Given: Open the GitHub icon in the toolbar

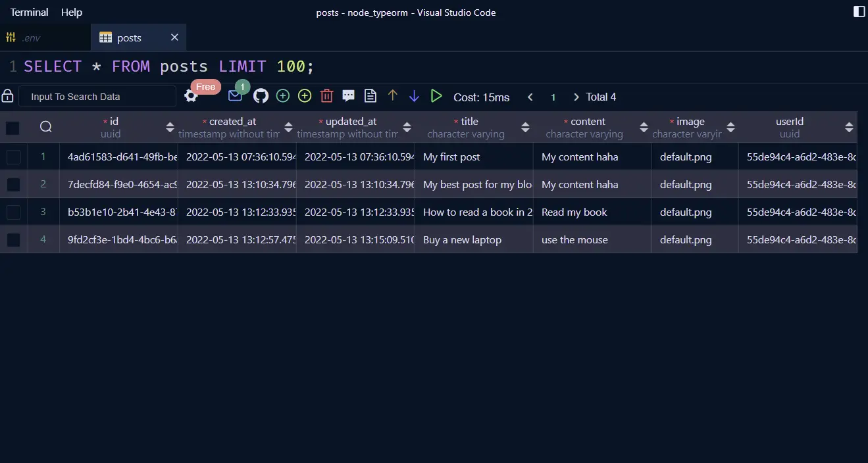Looking at the screenshot, I should click(261, 96).
